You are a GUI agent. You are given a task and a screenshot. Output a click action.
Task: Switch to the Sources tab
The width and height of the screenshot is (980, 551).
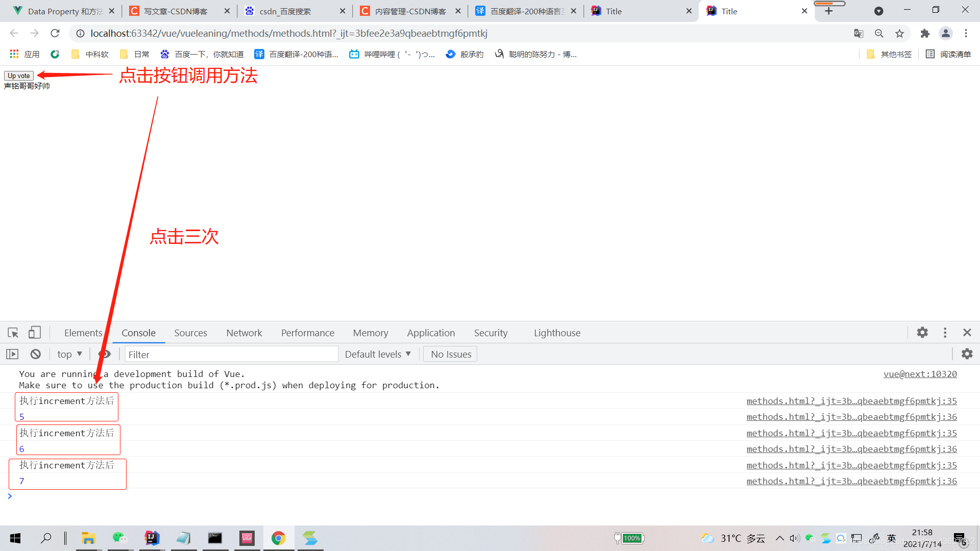(x=190, y=333)
